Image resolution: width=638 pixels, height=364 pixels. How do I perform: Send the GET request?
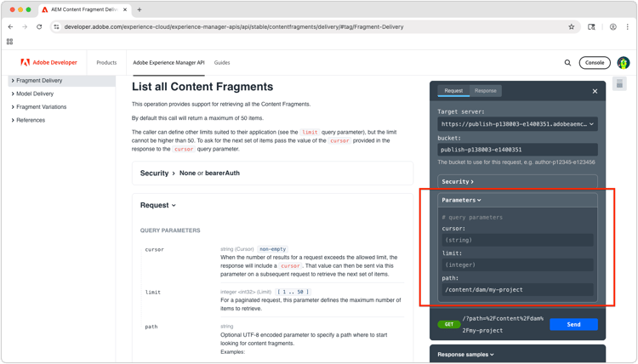573,324
